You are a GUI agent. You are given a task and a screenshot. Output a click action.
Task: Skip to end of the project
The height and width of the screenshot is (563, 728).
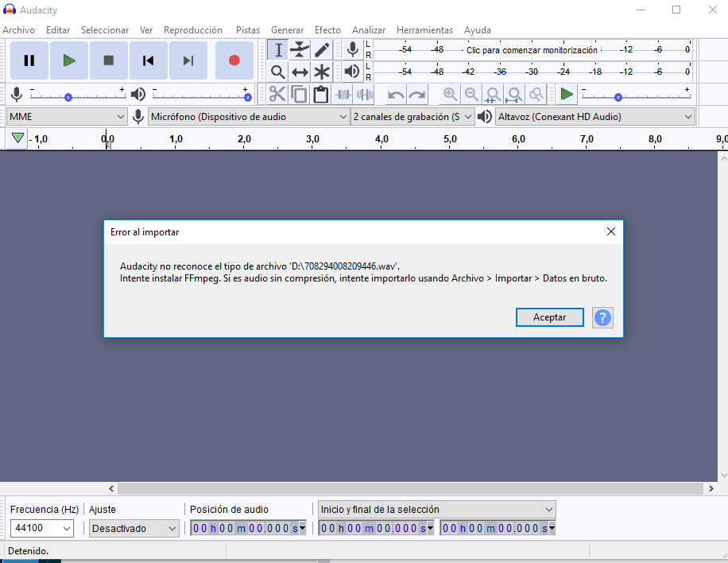(x=188, y=60)
